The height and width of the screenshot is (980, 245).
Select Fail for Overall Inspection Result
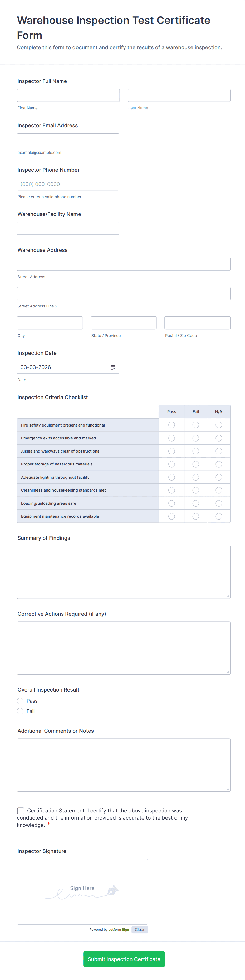click(x=21, y=711)
